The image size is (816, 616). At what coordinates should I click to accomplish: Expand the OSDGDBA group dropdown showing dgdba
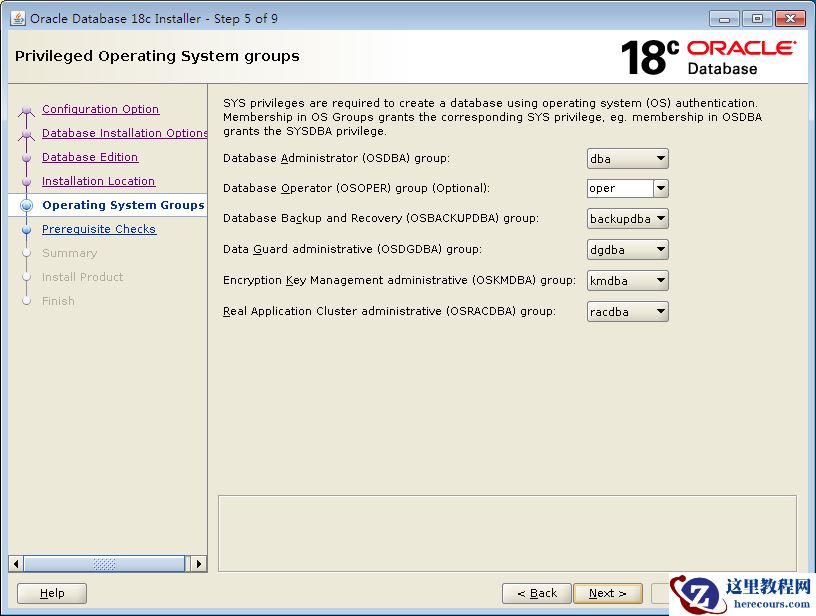pyautogui.click(x=627, y=250)
